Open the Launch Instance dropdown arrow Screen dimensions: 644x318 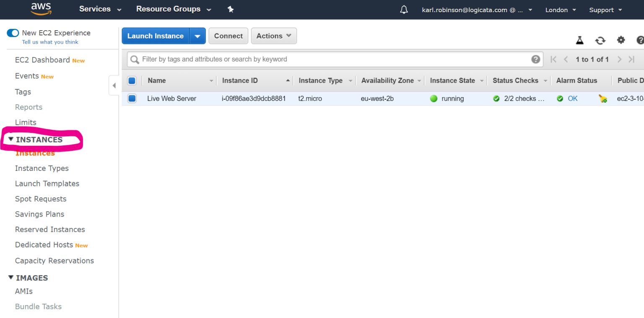197,36
